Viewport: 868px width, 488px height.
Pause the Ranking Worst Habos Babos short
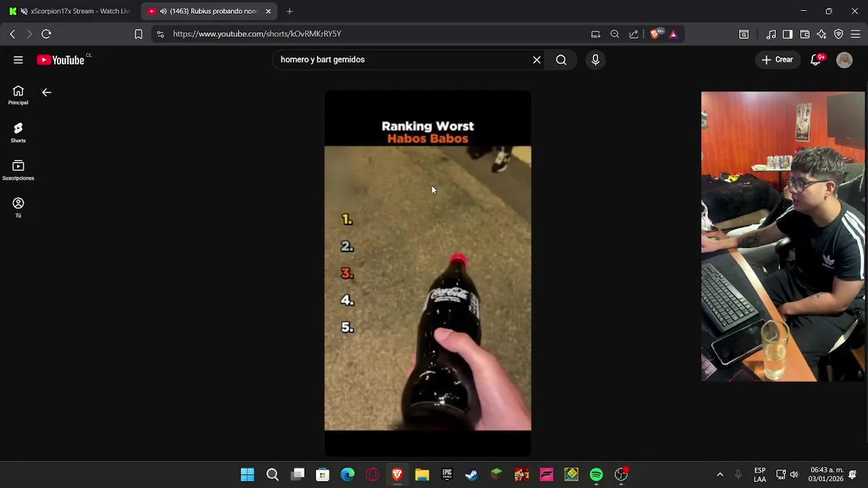(x=428, y=274)
